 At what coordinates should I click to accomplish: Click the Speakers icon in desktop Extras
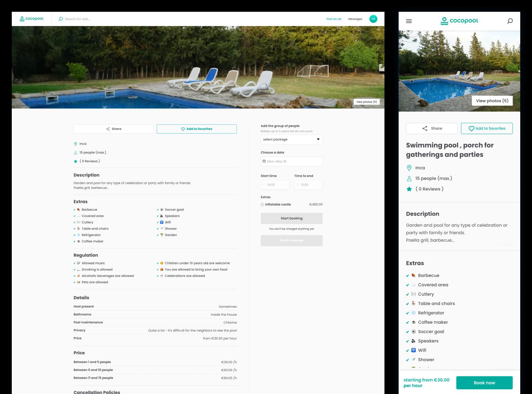coord(162,216)
